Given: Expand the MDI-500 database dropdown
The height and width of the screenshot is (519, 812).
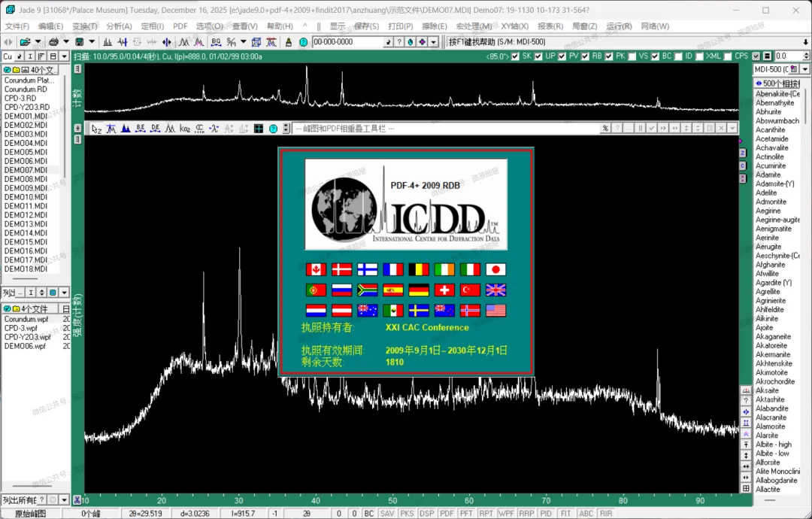Looking at the screenshot, I should 805,69.
